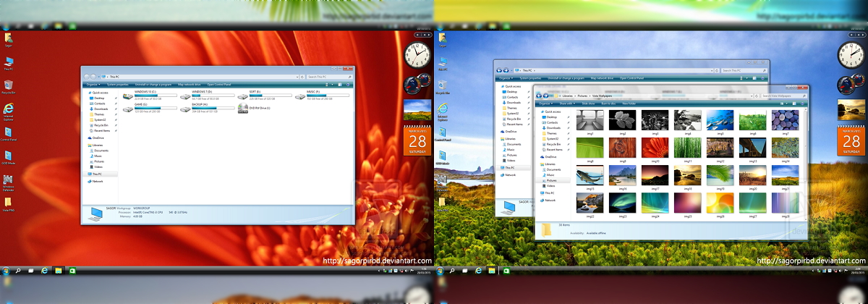
Task: Select OneDrive in the red desktop This PC sidebar
Action: click(98, 138)
